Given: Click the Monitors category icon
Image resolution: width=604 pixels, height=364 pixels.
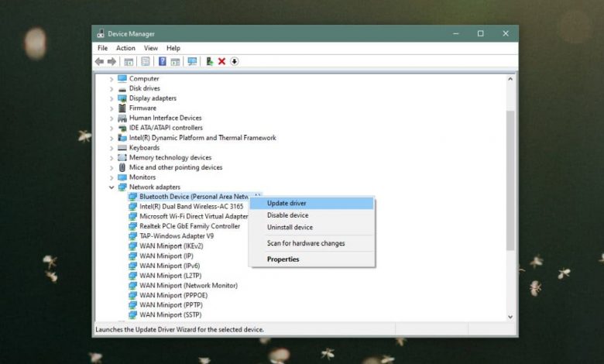Looking at the screenshot, I should pyautogui.click(x=122, y=177).
